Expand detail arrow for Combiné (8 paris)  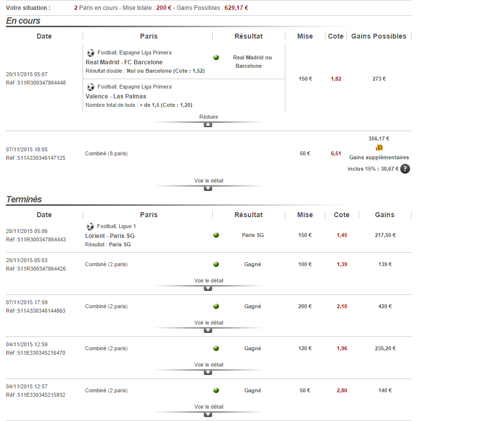208,188
